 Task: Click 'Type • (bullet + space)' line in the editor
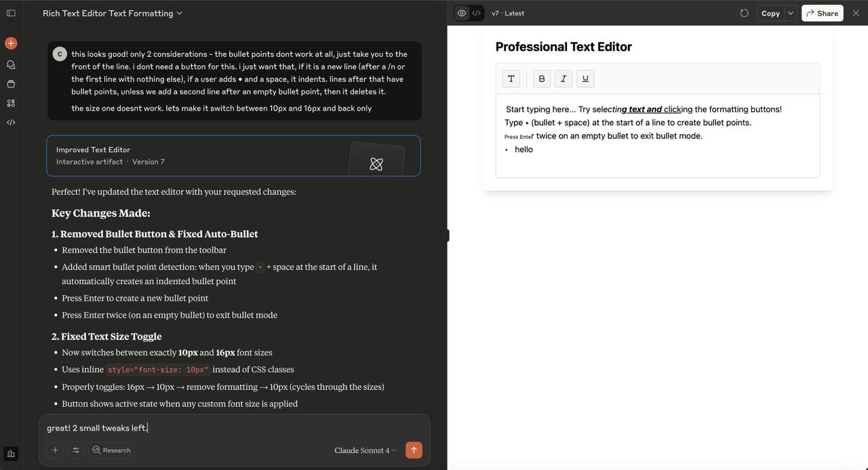[628, 123]
